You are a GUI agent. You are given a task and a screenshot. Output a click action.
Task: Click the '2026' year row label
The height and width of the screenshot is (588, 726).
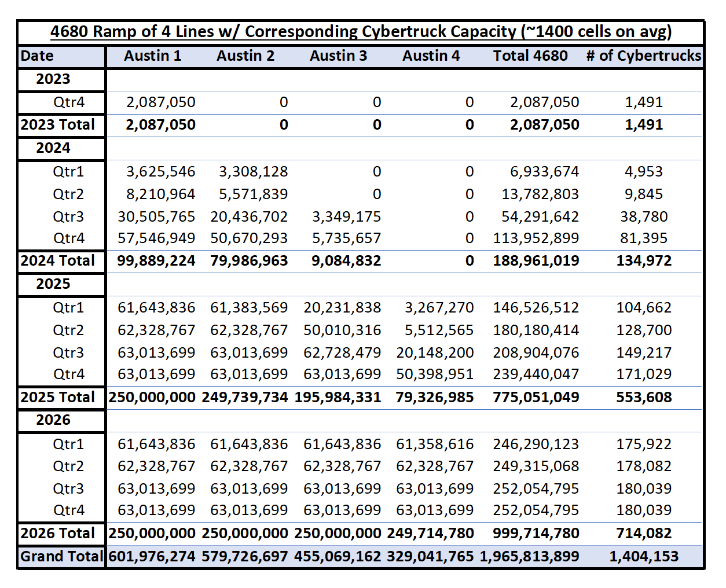pos(53,420)
